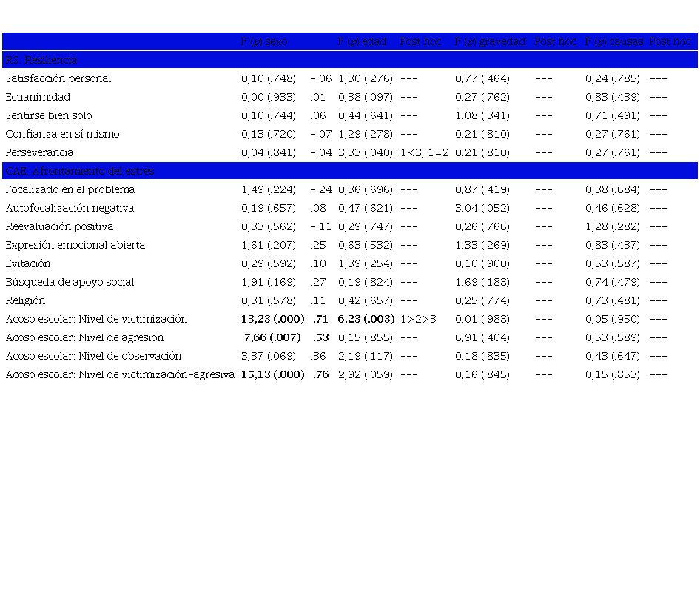The width and height of the screenshot is (700, 600).
Task: Select the 'Reevaluación positiva' row label
Action: pos(59,226)
